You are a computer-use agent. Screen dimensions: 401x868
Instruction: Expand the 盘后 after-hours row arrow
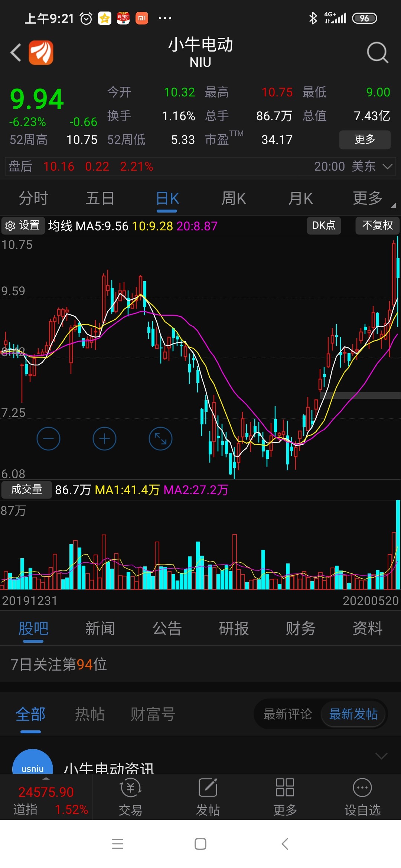tap(387, 166)
